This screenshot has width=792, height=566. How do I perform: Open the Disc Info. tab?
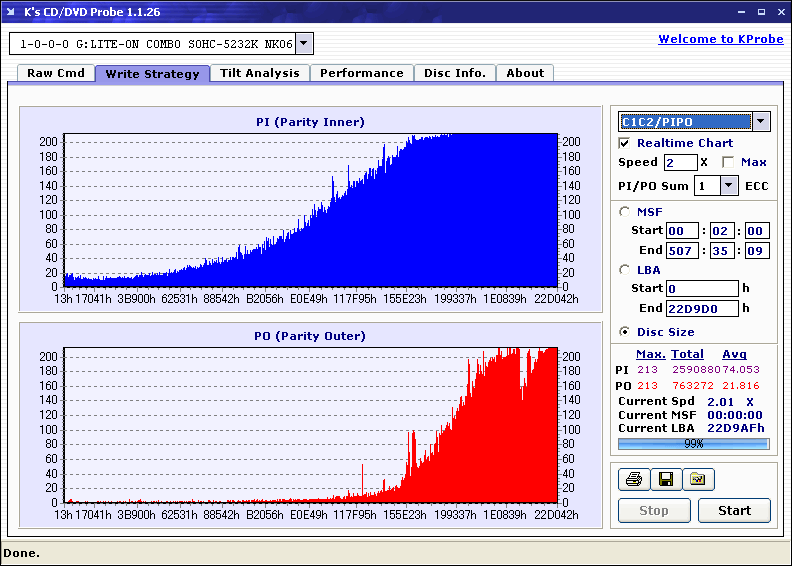(455, 73)
